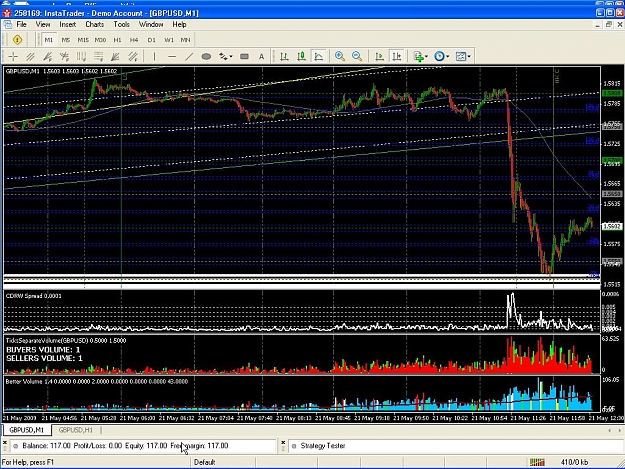This screenshot has height=469, width=625.
Task: Switch timeframe to D1
Action: (151, 40)
